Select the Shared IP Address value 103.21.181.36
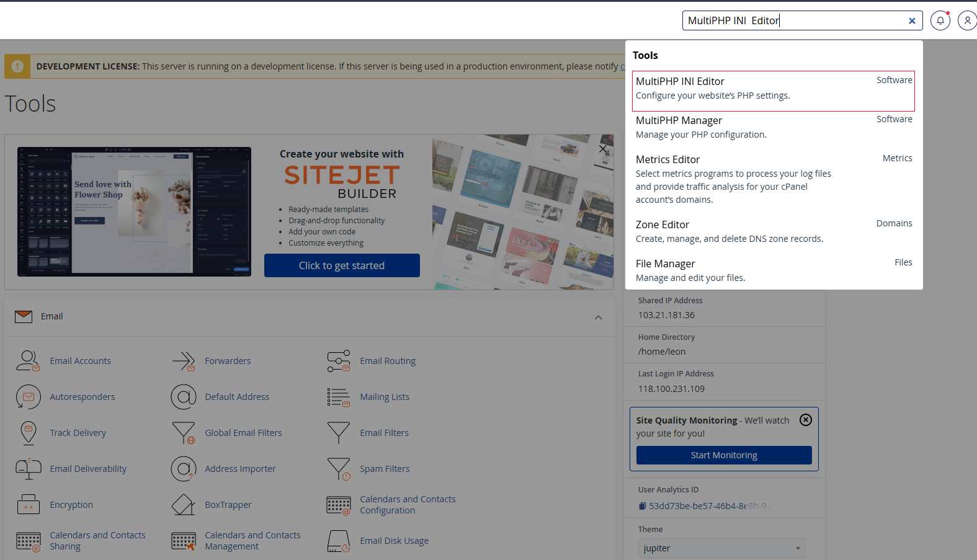Screen dimensions: 977x560 pos(666,315)
